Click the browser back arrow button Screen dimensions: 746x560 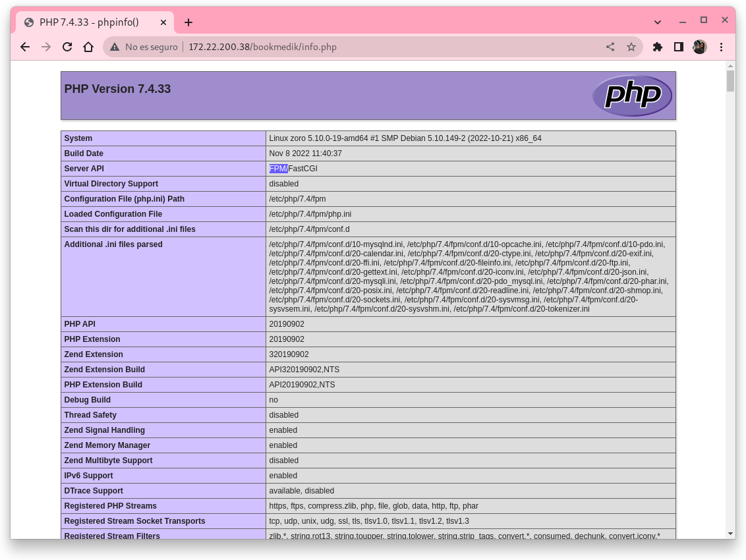(x=25, y=47)
